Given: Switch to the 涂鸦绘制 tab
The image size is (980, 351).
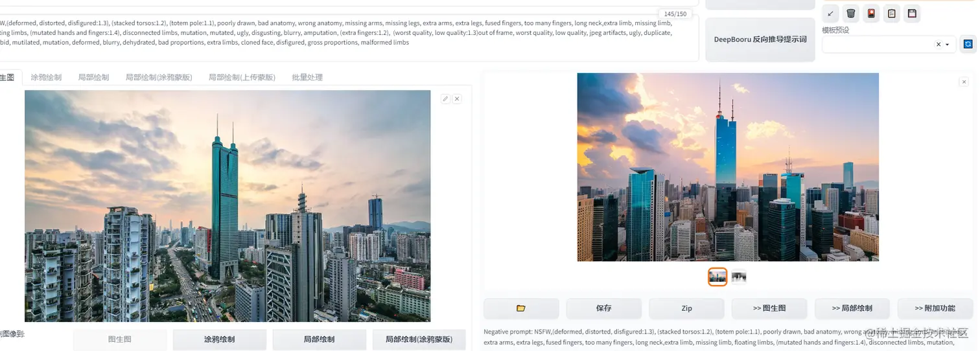Looking at the screenshot, I should 46,77.
